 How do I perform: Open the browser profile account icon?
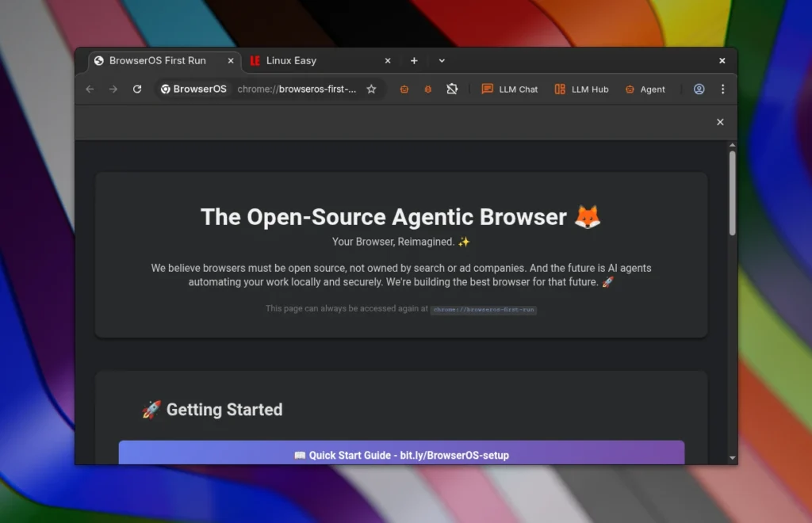pos(699,89)
